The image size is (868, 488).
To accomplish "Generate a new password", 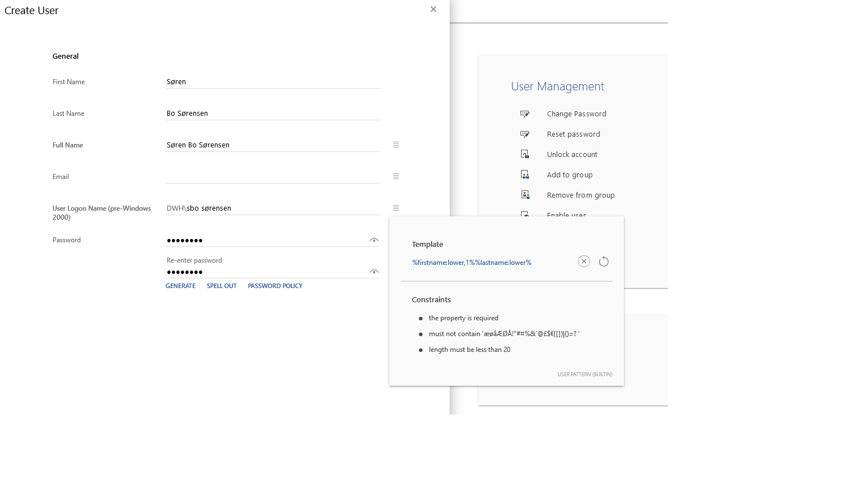I will [x=180, y=286].
